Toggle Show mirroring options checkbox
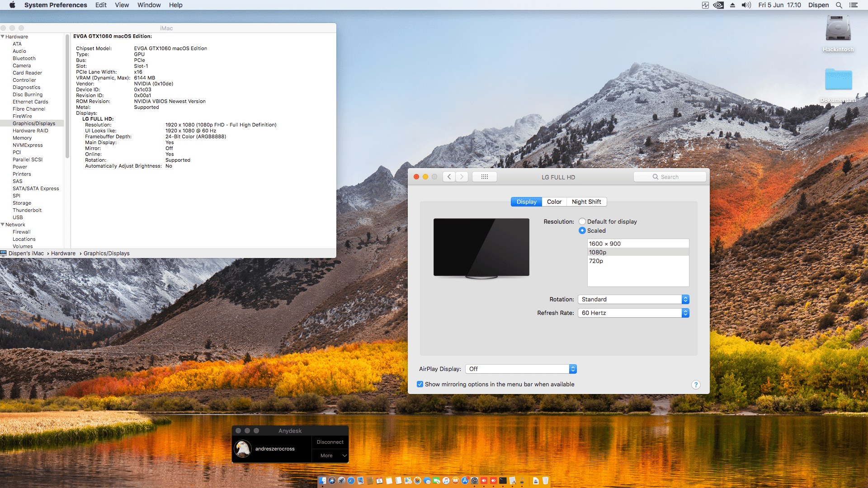 (x=420, y=384)
